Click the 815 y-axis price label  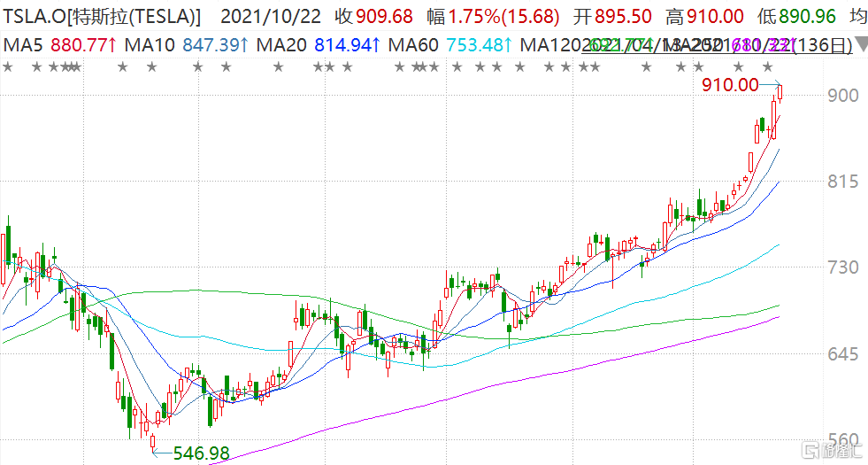[x=843, y=182]
